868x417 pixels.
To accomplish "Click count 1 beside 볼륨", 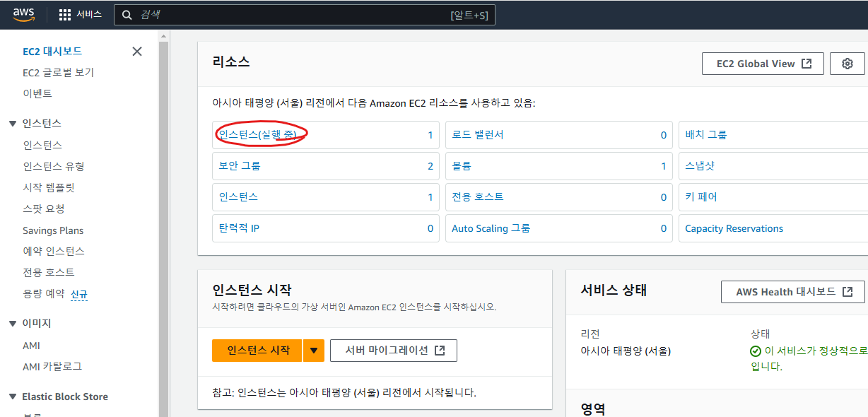I will point(664,166).
